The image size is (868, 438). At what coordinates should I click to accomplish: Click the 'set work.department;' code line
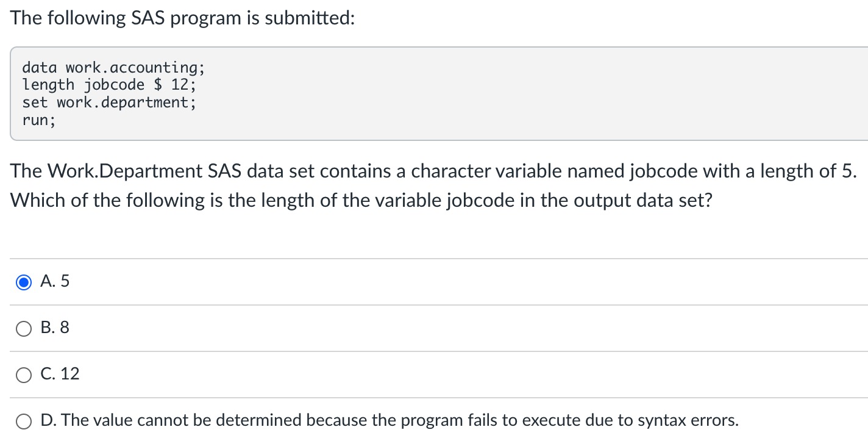110,102
